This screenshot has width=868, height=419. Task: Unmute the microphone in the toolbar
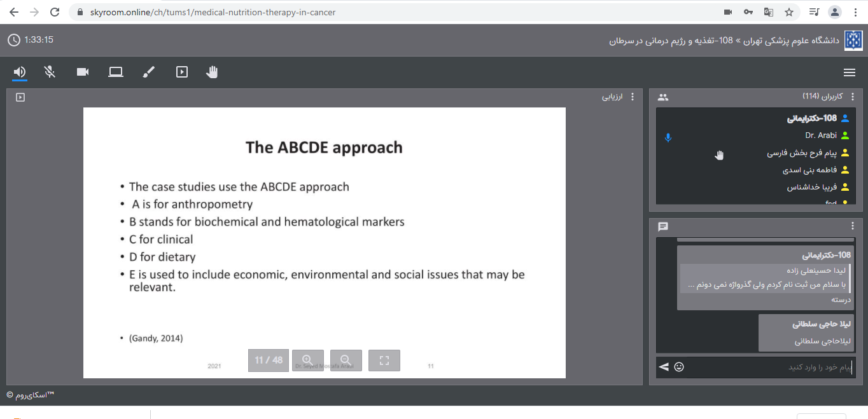50,72
